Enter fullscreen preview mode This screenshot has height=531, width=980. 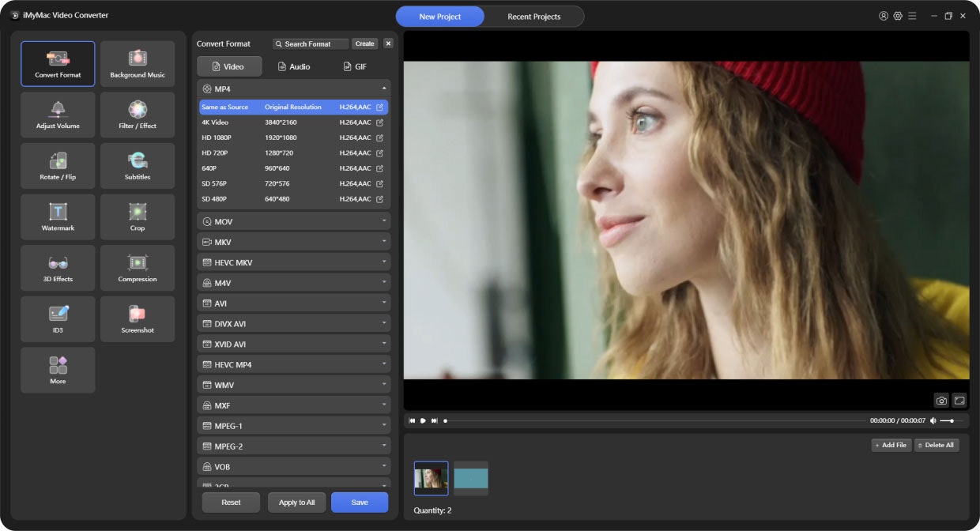click(959, 401)
